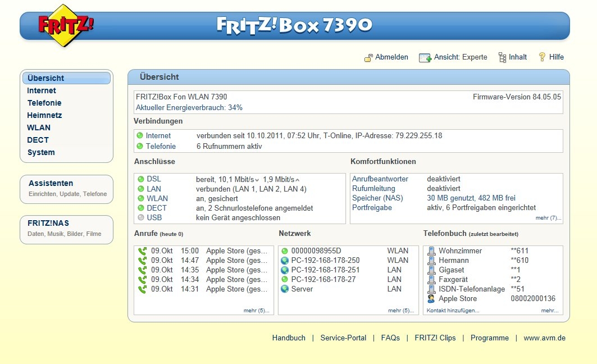
Task: Open the Portfreigabe link
Action: tap(372, 207)
